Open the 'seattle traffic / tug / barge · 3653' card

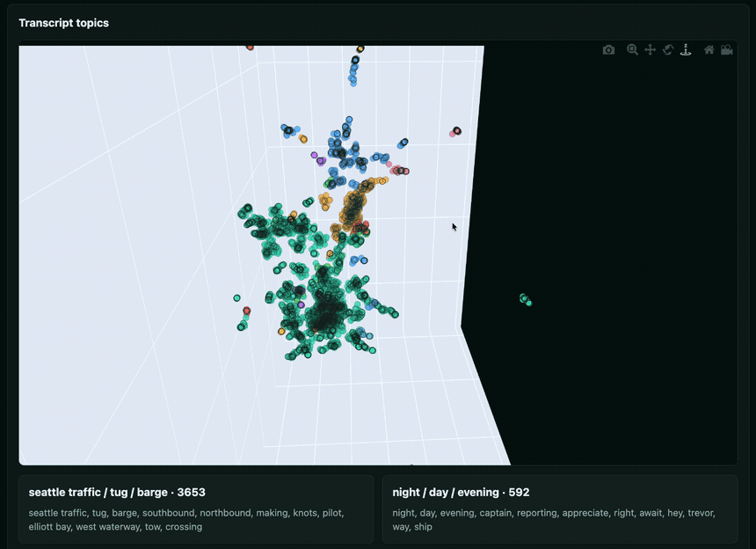pyautogui.click(x=196, y=509)
